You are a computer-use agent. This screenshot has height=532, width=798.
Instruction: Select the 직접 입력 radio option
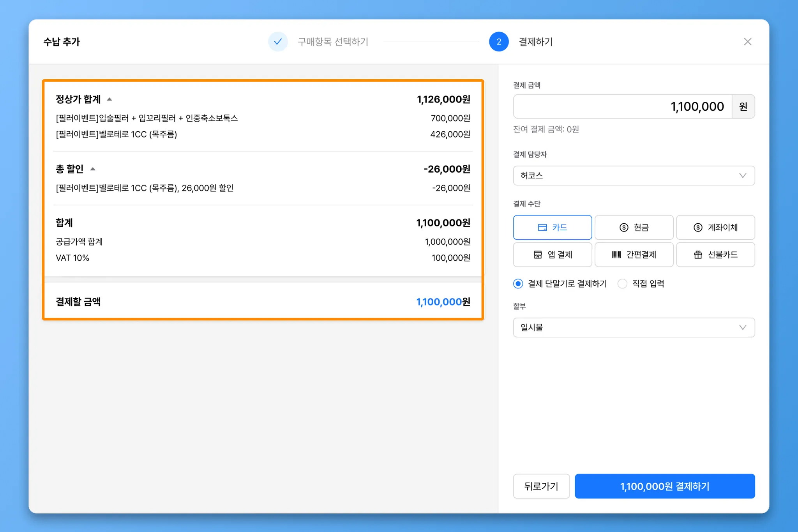pos(622,284)
